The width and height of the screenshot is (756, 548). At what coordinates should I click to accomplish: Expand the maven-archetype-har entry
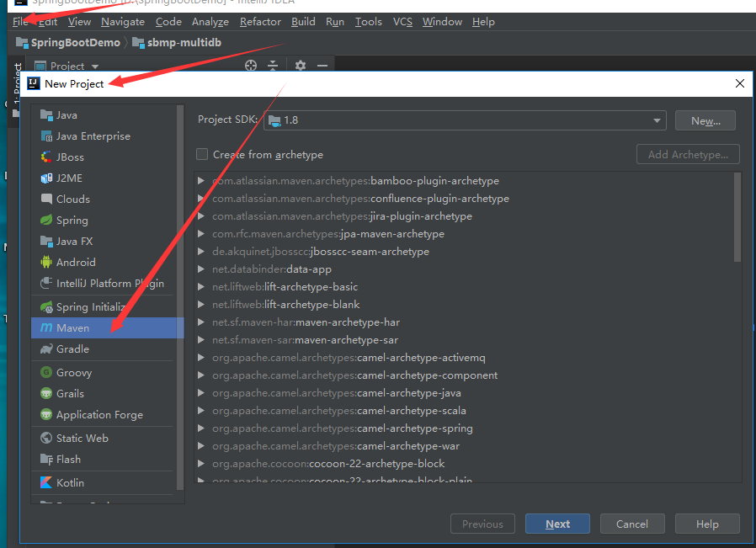click(201, 322)
